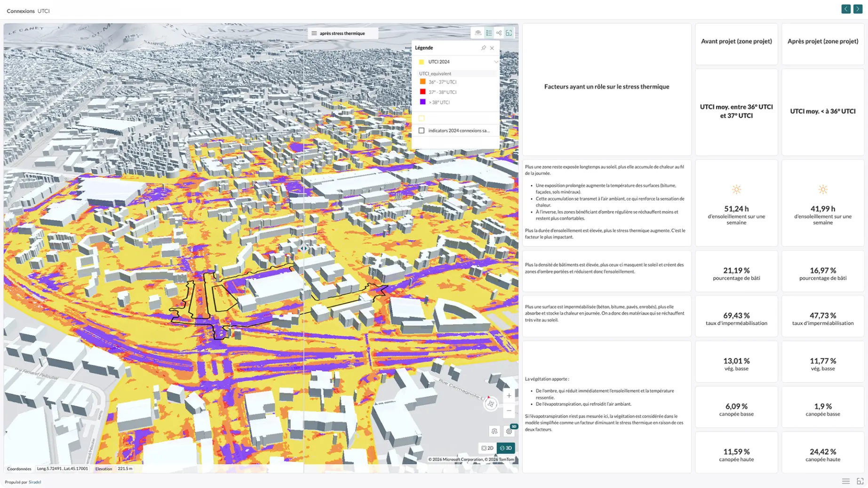Click the compass orientation control
The height and width of the screenshot is (488, 868).
click(491, 404)
